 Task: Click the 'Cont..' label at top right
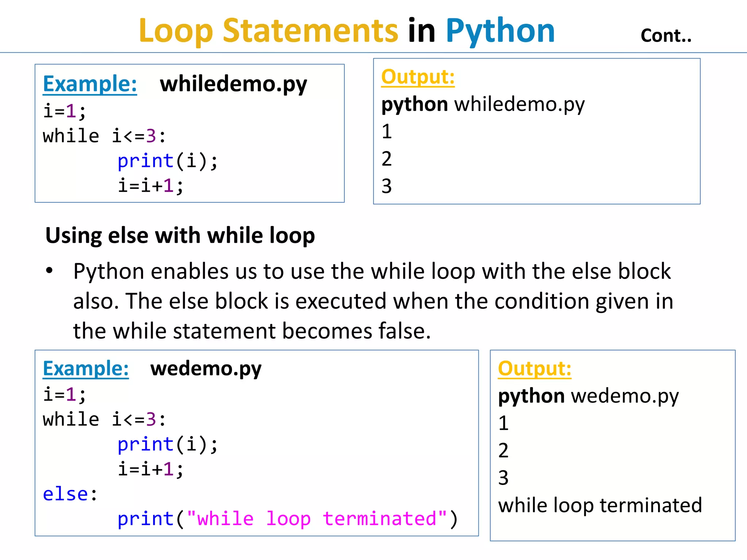tap(666, 36)
